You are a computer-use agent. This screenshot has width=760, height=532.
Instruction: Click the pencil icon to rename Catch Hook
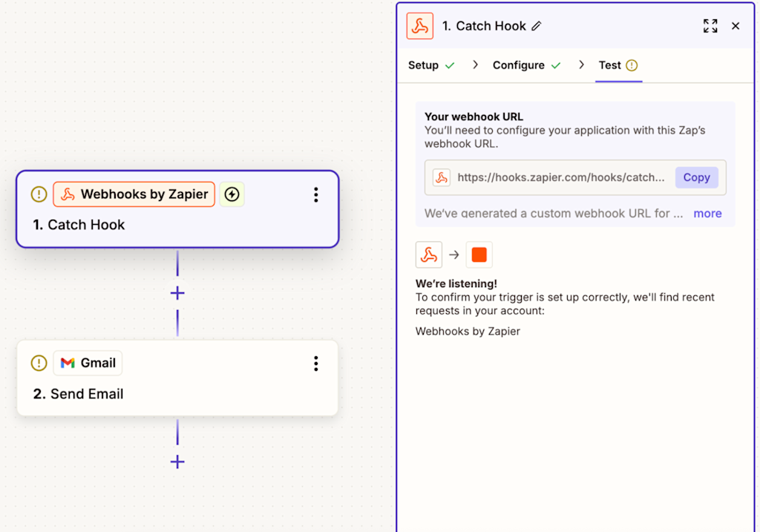pos(536,26)
